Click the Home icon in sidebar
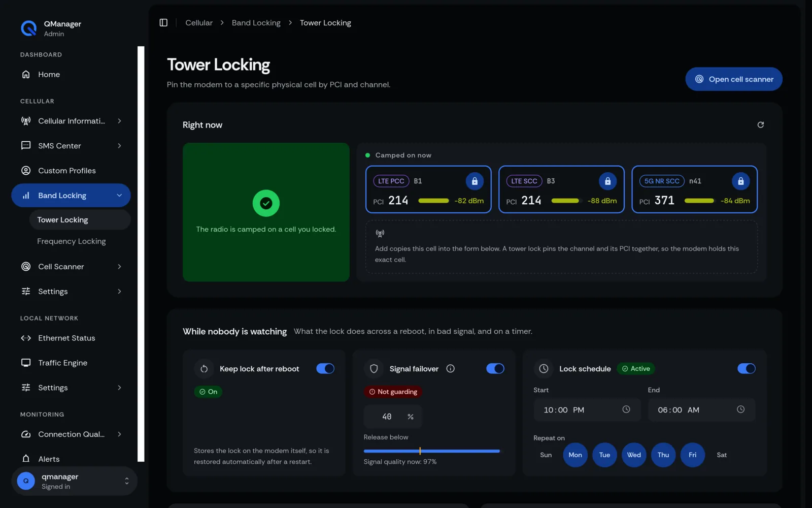The image size is (812, 508). [26, 75]
